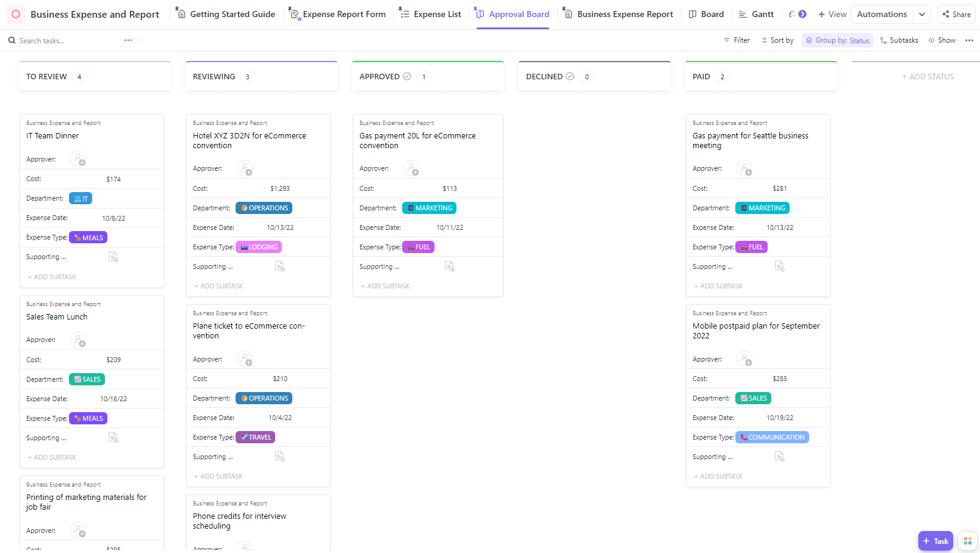
Task: Expand the Automations dropdown arrow
Action: (922, 14)
